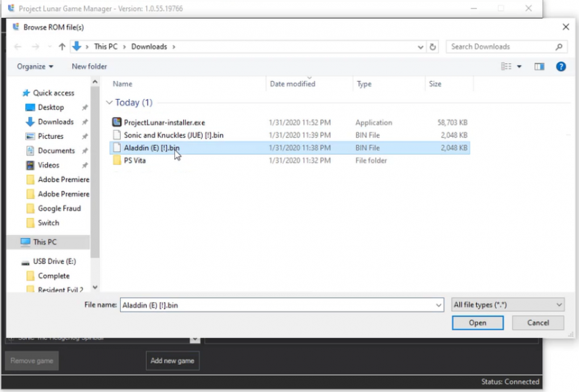Click Status: Connected in Project Lunar window
Screen dimensions: 579x392
510,382
